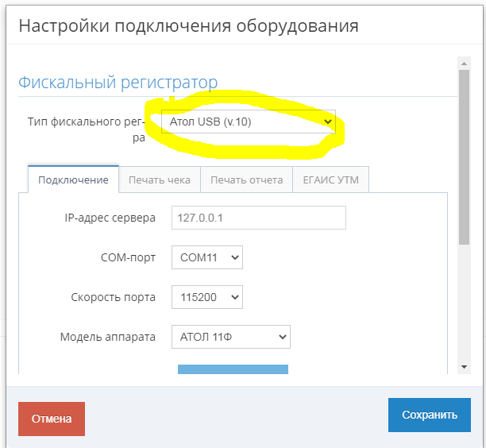Expand the Модель аппарата dropdown showing АТОЛ 11Ф

[x=231, y=337]
